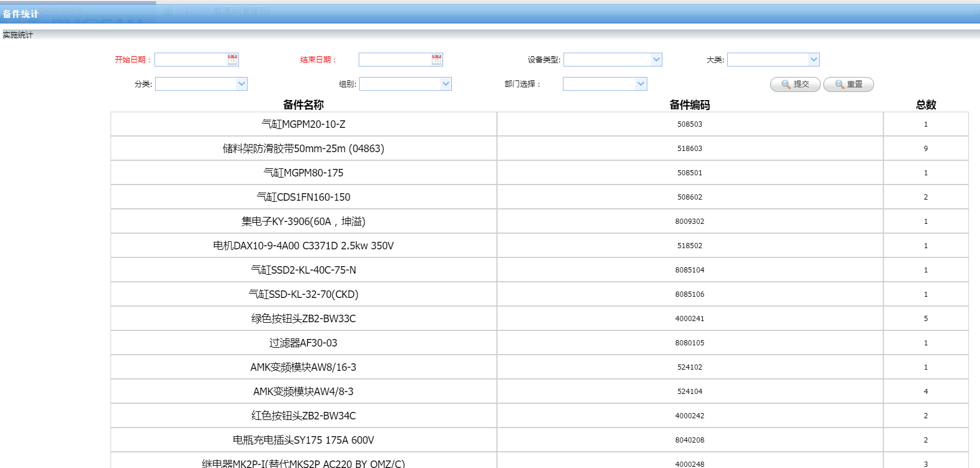The image size is (980, 468).
Task: Expand the 分类 dropdown
Action: 241,84
